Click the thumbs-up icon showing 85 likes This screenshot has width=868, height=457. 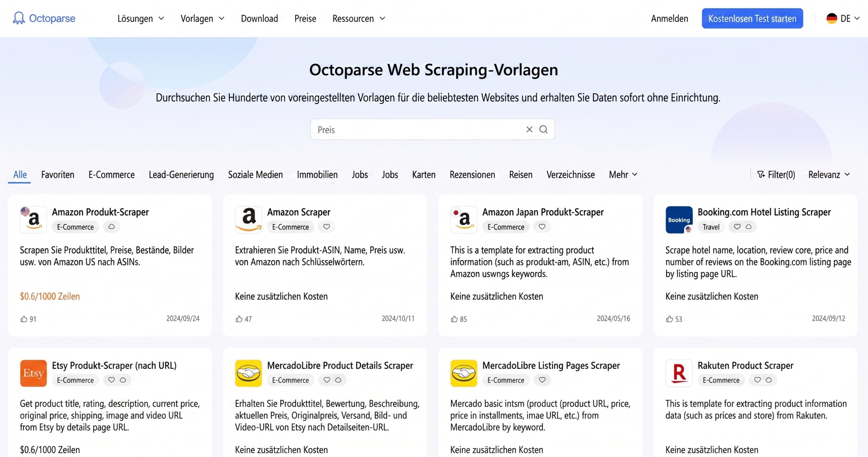[454, 319]
